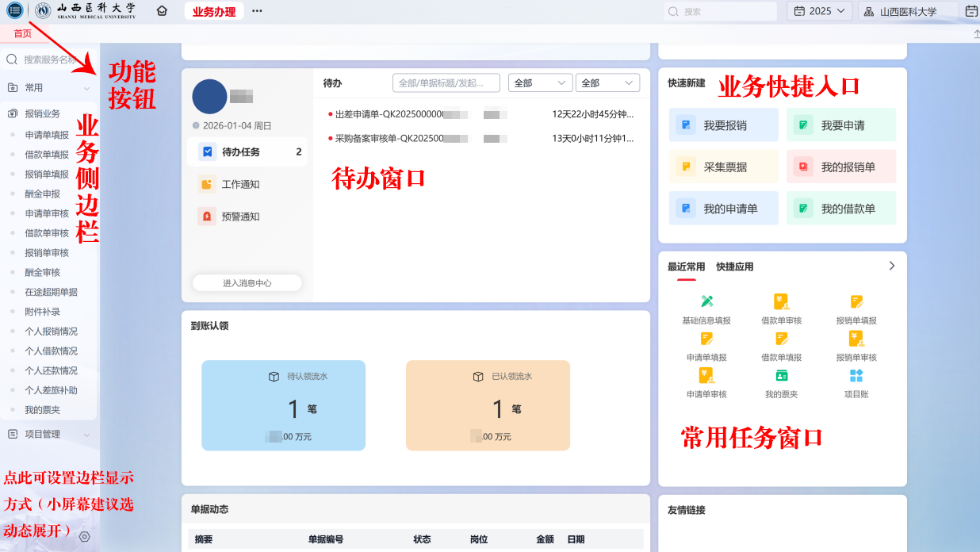This screenshot has width=980, height=552.
Task: Click 进入消息中心 button
Action: [x=247, y=283]
